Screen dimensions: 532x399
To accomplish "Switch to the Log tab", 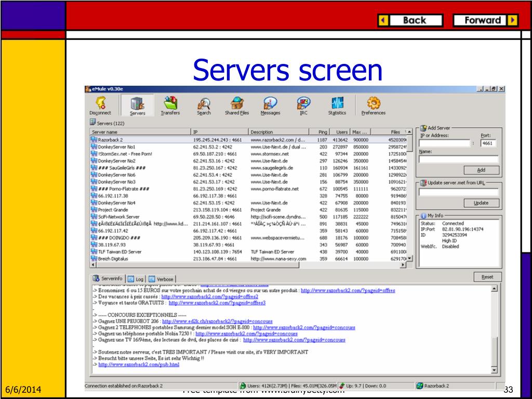I will point(136,279).
